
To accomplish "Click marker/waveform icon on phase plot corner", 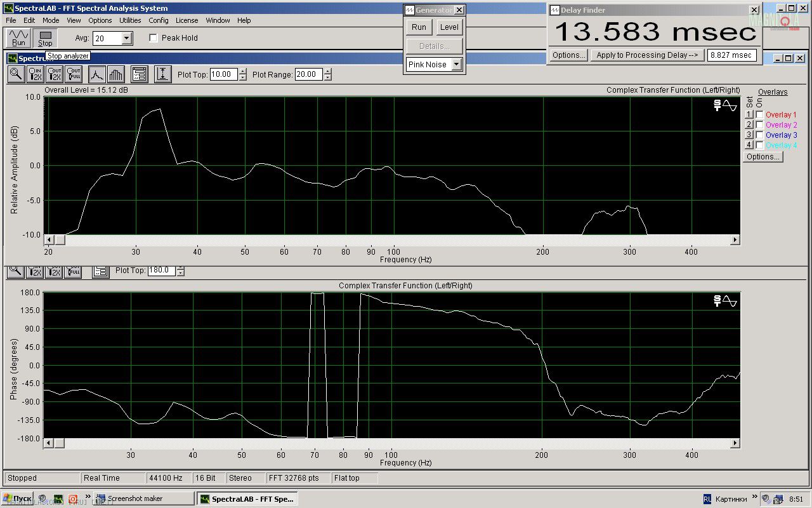I will pos(726,301).
